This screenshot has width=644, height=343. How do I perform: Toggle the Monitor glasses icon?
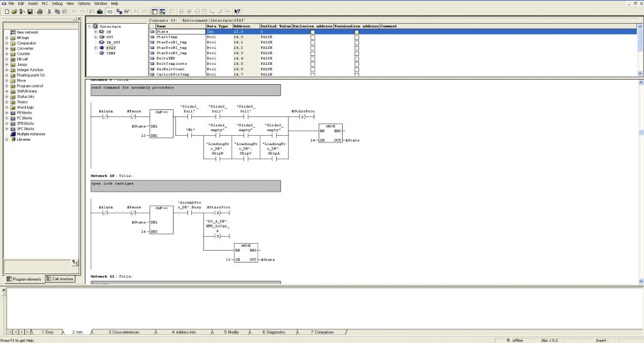coord(128,11)
